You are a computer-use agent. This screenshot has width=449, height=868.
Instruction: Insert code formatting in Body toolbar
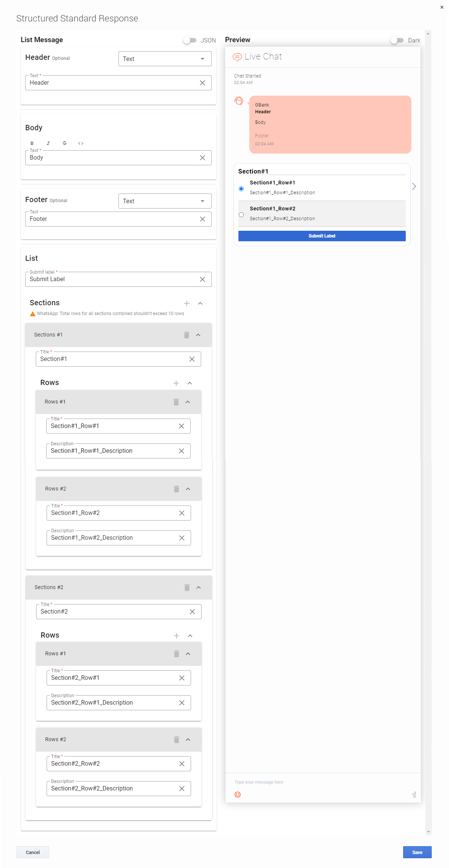tap(80, 143)
